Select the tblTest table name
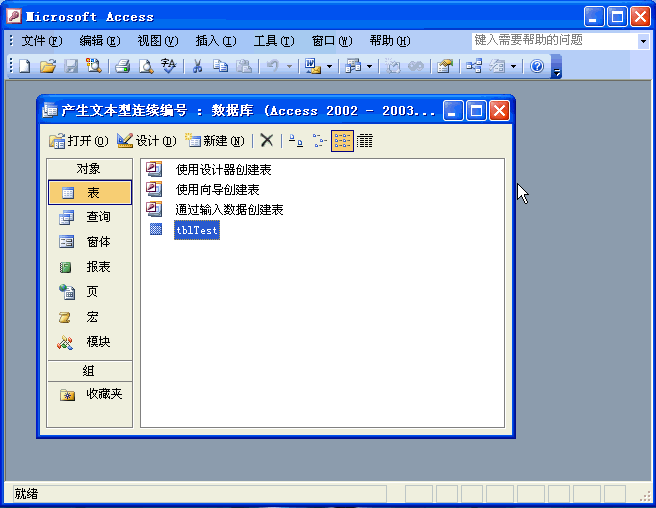This screenshot has height=508, width=656. pyautogui.click(x=197, y=230)
